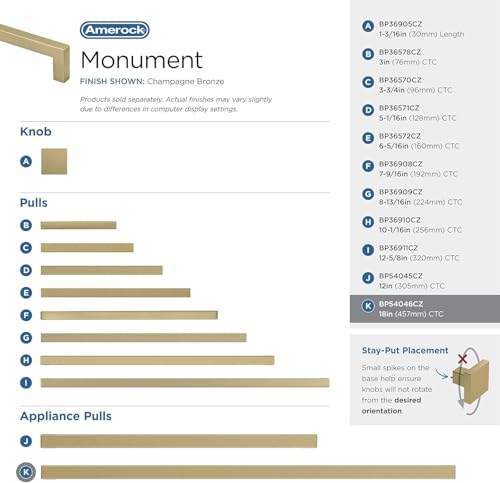The image size is (500, 483).
Task: Select the champagne bronze pull bar for item E
Action: (x=116, y=293)
